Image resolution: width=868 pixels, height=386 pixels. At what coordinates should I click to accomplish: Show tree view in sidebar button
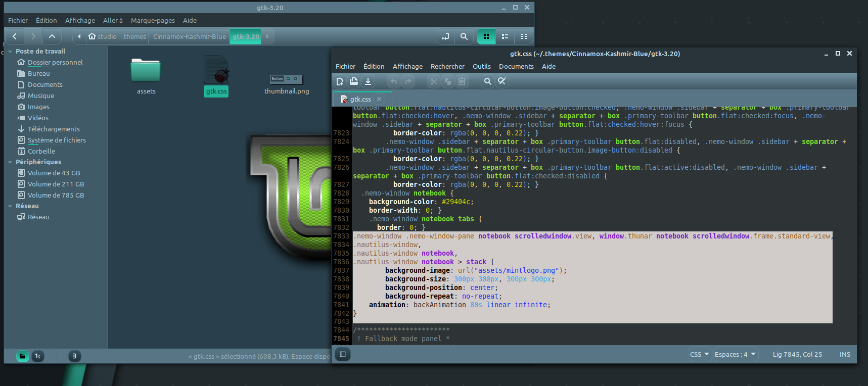pos(38,356)
